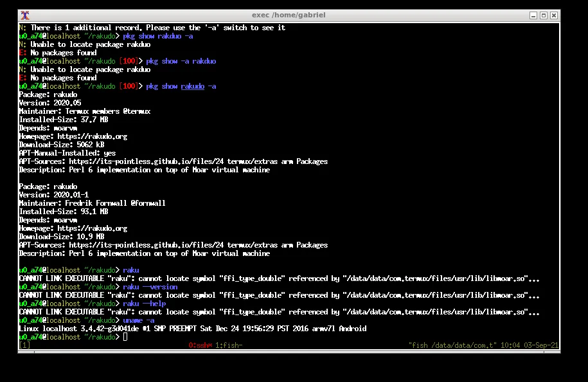Click 'Download-Size: 5062 kB' line
The height and width of the screenshot is (382, 588).
(x=62, y=145)
